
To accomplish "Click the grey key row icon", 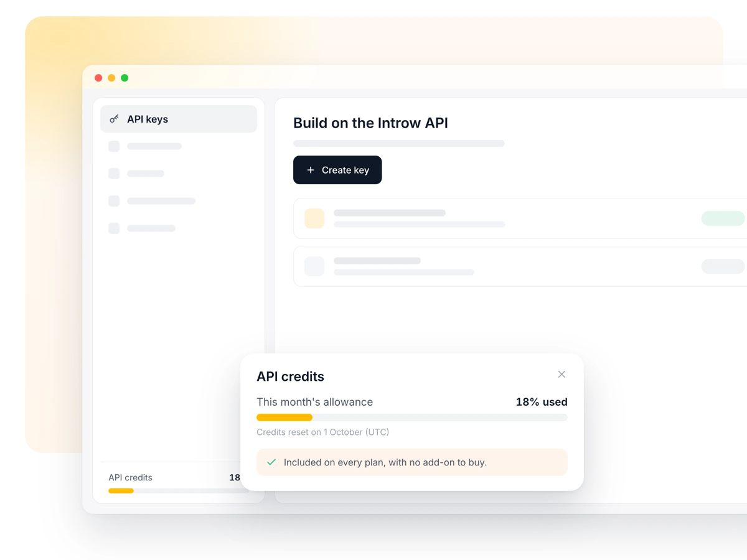I will point(314,266).
